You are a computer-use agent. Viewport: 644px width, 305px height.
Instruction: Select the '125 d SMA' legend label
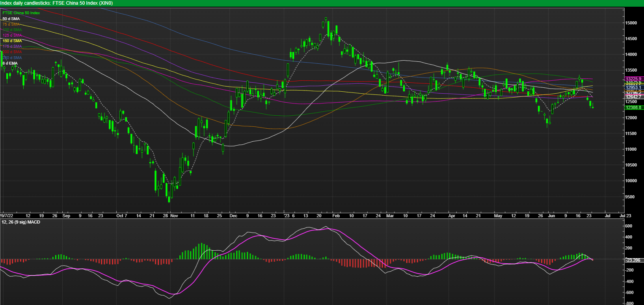(x=12, y=35)
